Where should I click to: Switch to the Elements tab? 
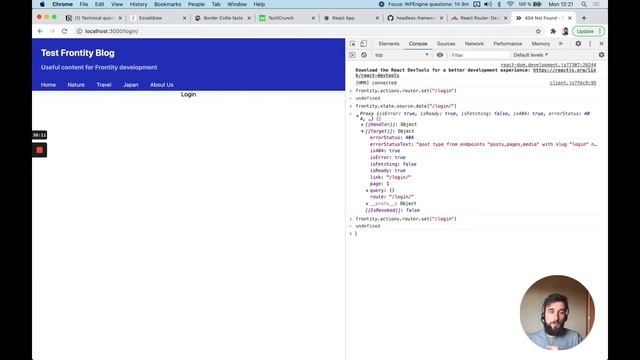[x=389, y=44]
